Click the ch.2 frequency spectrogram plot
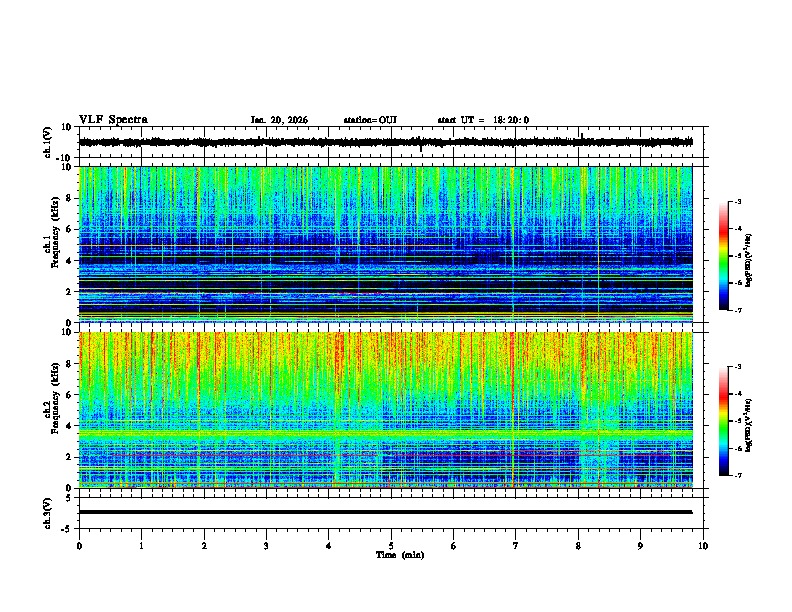 tap(386, 410)
